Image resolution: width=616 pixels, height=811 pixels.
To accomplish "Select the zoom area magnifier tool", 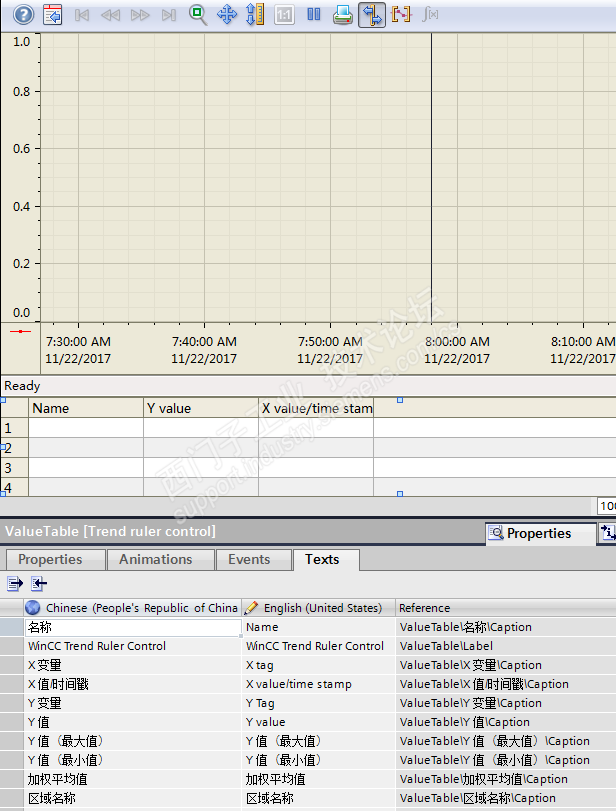I will pos(198,14).
